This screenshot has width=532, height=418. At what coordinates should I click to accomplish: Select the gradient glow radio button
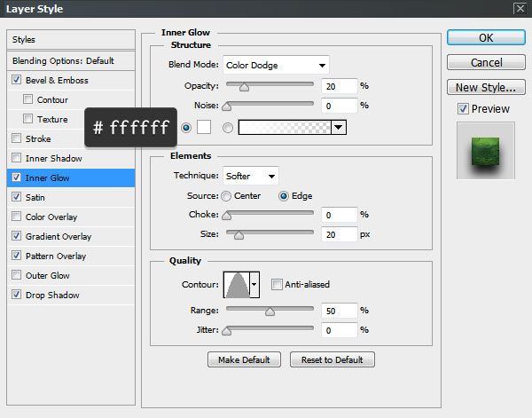coord(228,128)
